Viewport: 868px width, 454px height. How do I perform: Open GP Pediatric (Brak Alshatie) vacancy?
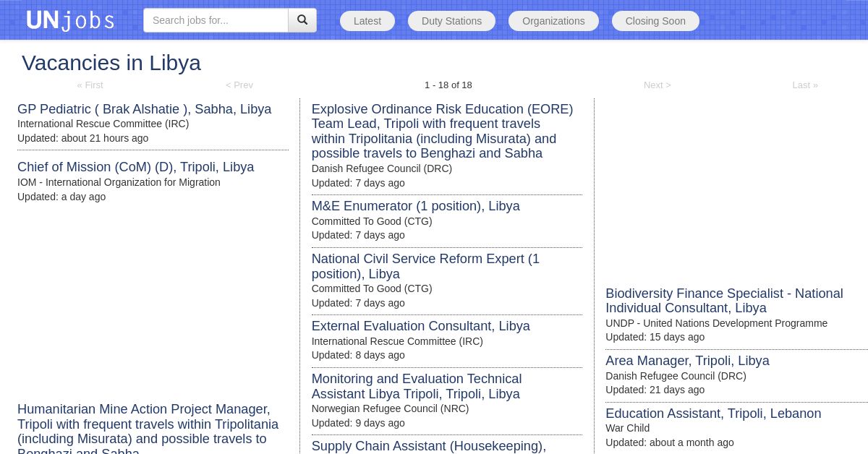[x=145, y=109]
